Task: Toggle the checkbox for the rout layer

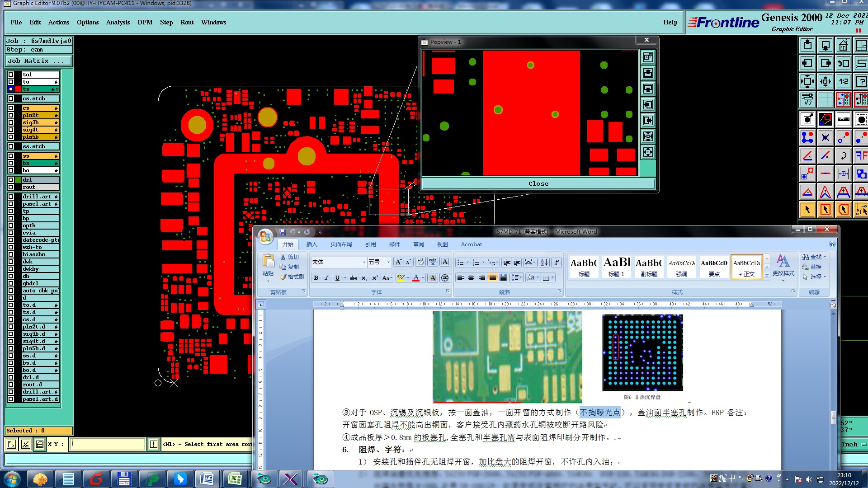Action: coord(11,187)
